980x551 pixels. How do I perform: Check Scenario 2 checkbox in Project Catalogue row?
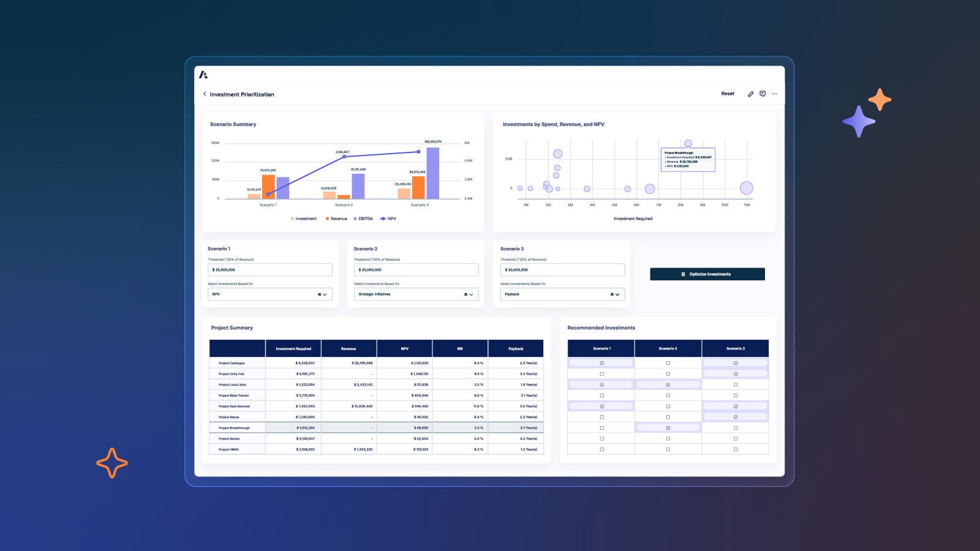tap(668, 363)
